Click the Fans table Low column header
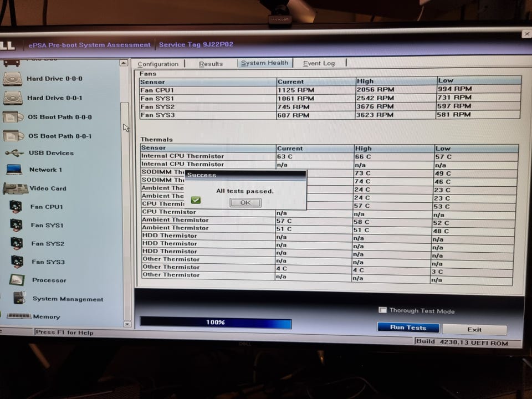 pos(479,80)
